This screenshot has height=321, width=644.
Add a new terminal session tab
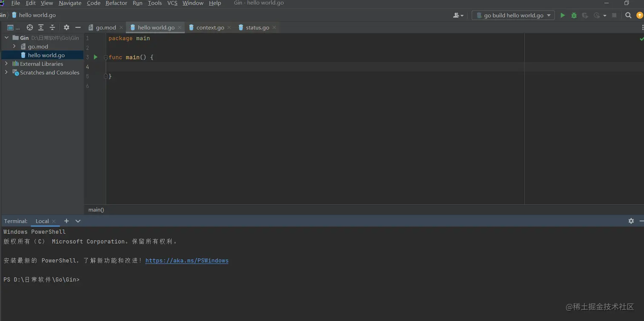pos(66,221)
